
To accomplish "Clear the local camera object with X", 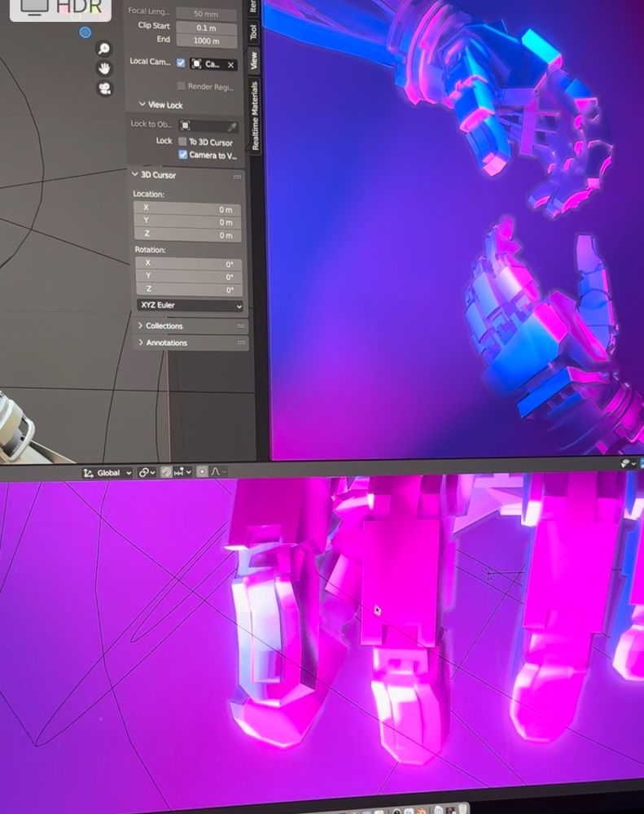I will 230,65.
